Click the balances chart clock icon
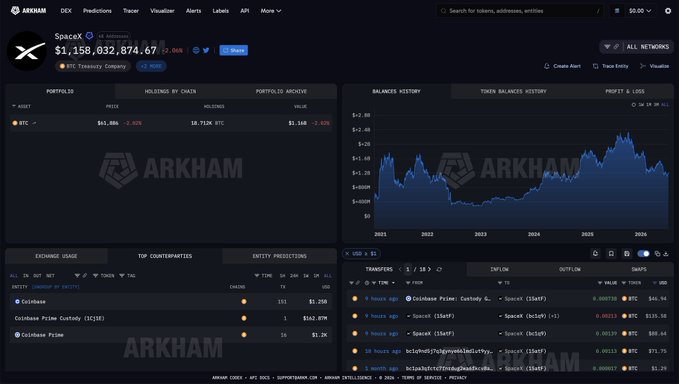679x384 pixels. coord(634,105)
